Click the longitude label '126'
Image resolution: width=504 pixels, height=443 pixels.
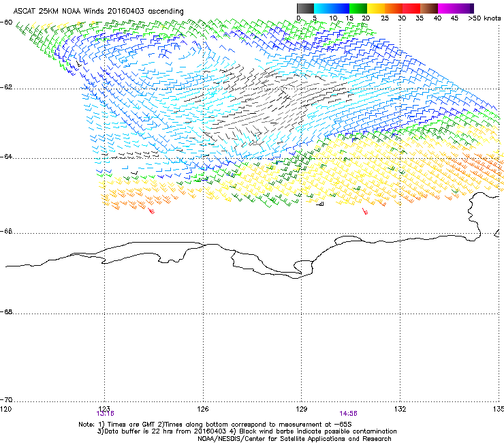point(203,409)
